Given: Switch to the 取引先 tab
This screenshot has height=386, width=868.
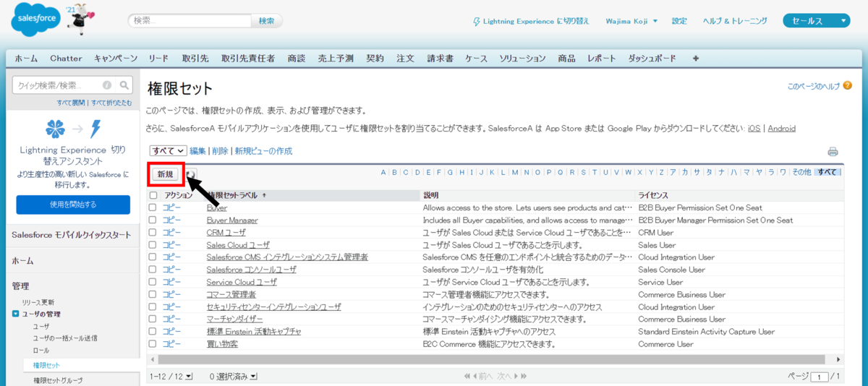Looking at the screenshot, I should point(195,59).
